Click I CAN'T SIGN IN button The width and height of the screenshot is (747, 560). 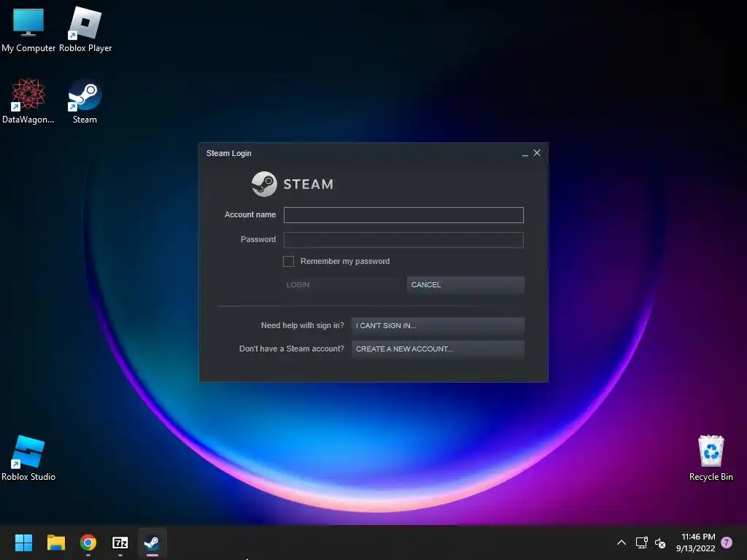(438, 326)
